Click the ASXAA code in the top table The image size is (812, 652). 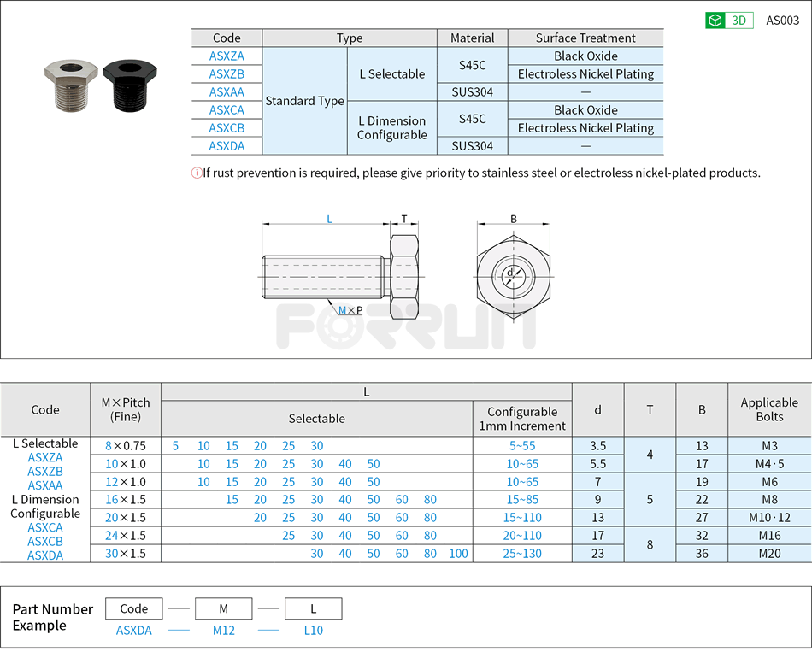226,91
